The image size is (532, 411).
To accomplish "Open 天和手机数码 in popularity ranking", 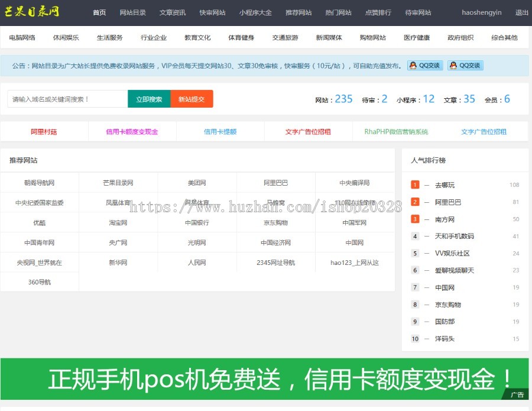I will pyautogui.click(x=455, y=236).
